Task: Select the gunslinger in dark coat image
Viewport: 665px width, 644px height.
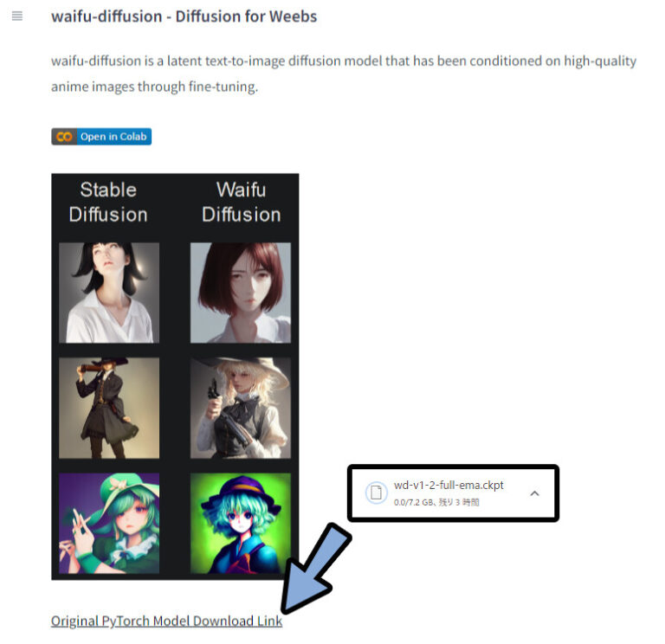Action: tap(109, 408)
